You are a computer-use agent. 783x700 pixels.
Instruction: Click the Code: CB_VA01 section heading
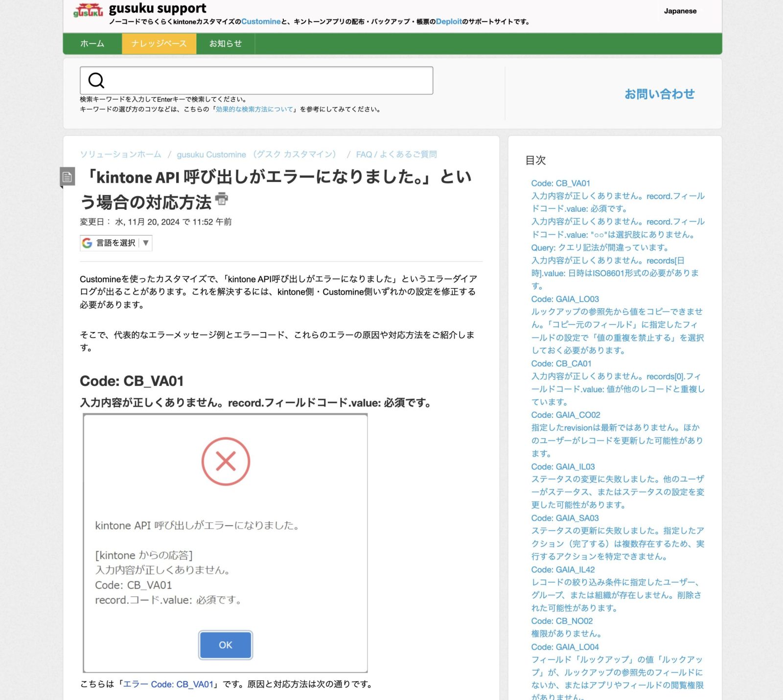coord(132,381)
